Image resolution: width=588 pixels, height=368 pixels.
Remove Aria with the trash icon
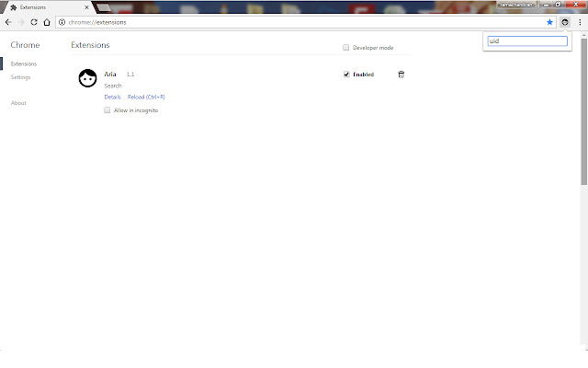click(401, 75)
